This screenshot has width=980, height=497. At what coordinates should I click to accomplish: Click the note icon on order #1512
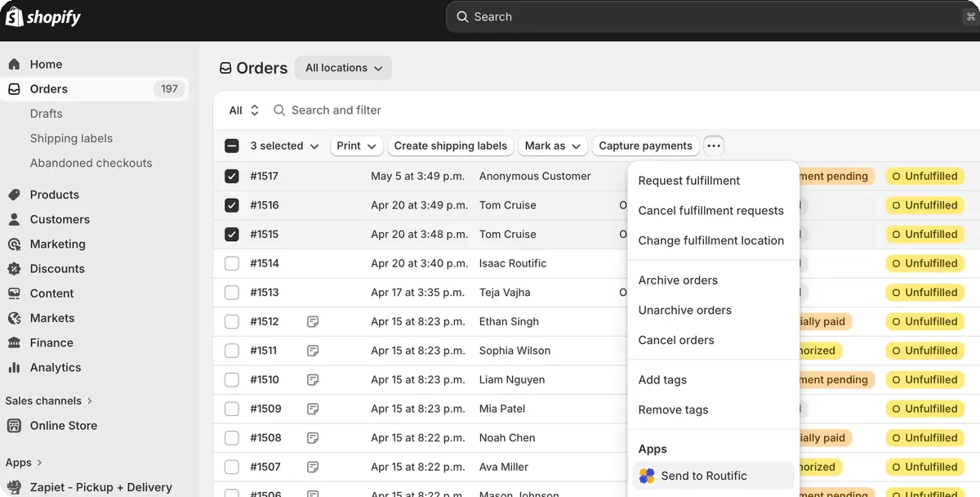pos(313,321)
